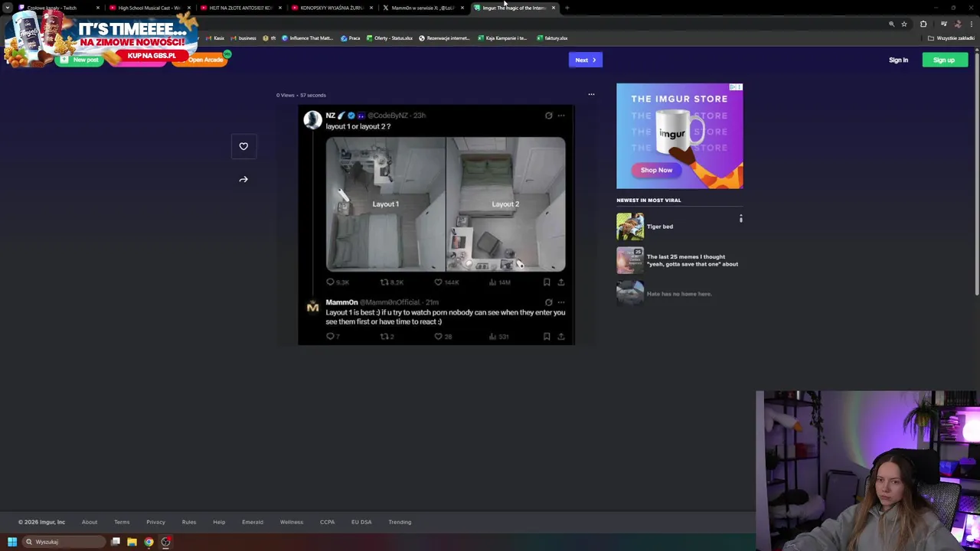Switch to KONOPSKYY WYJAŚNIA tab
980x551 pixels.
[x=331, y=8]
